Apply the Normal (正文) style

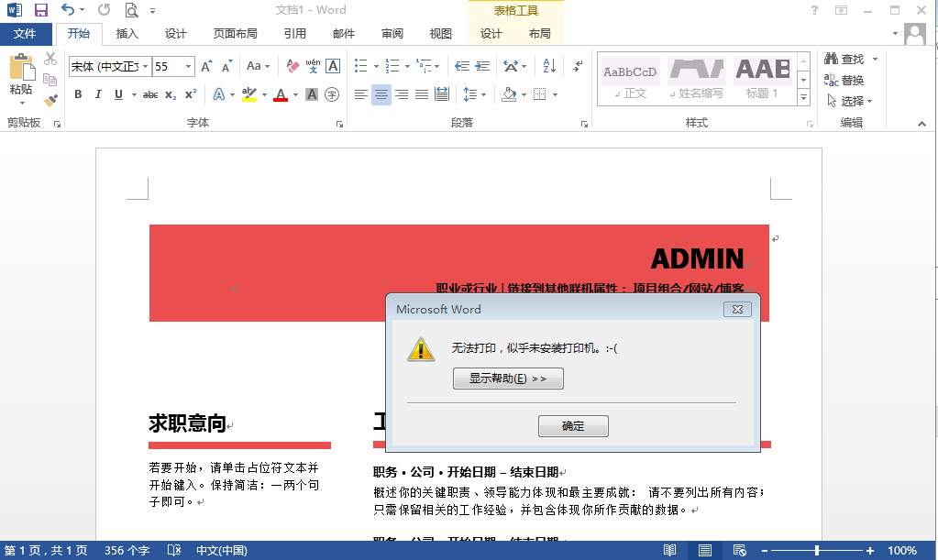pos(630,80)
